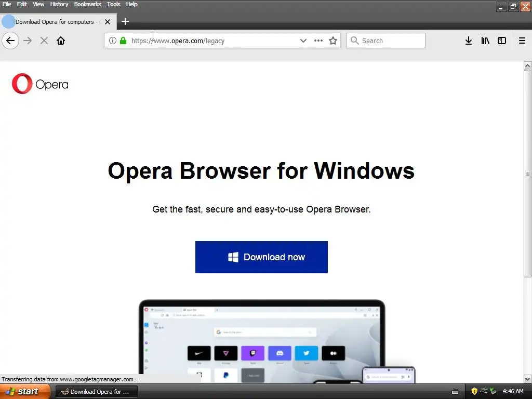Open the File menu
This screenshot has height=399, width=532.
[x=7, y=4]
